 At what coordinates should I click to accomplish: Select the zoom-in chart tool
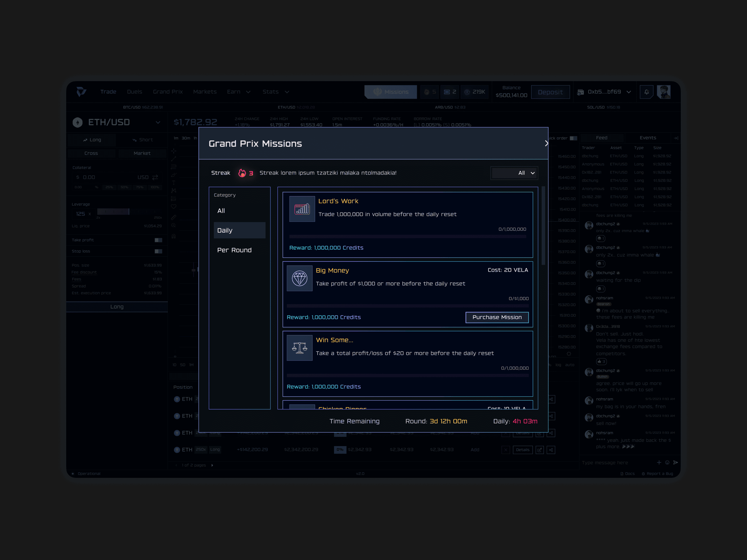[x=174, y=226]
